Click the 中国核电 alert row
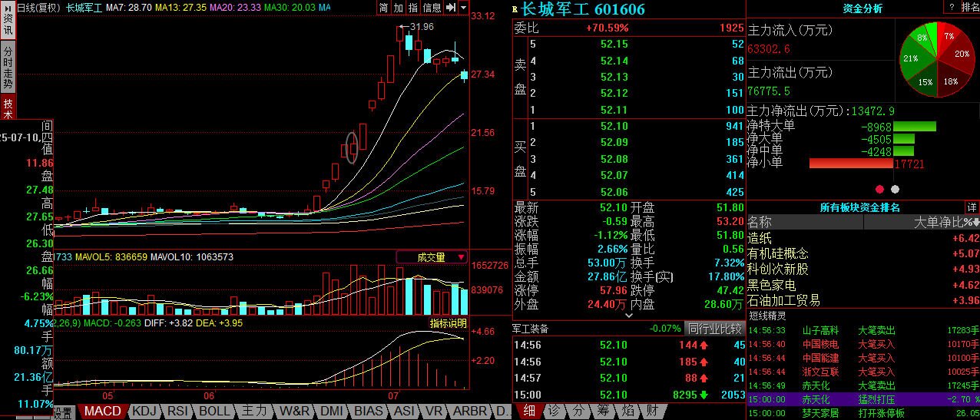 pos(863,344)
